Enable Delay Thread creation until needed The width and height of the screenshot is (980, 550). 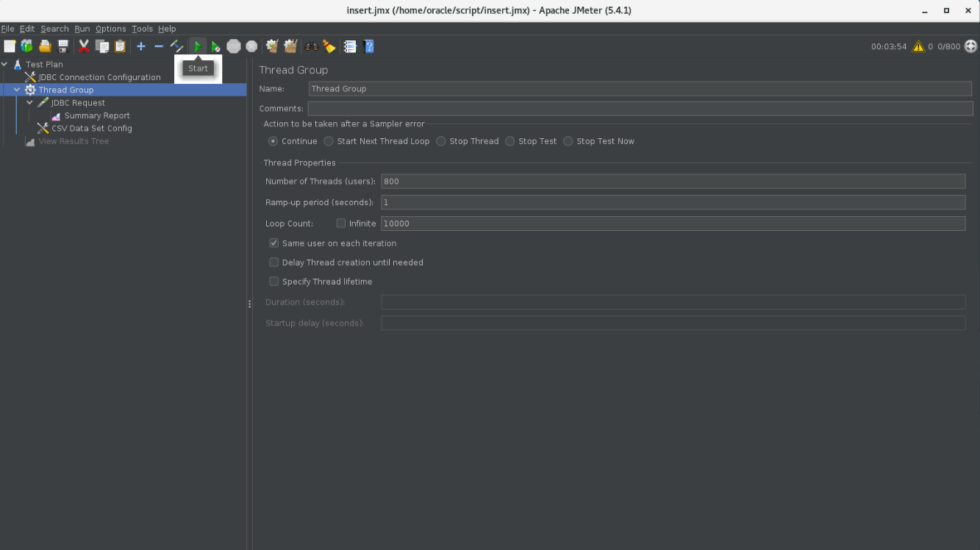(274, 262)
